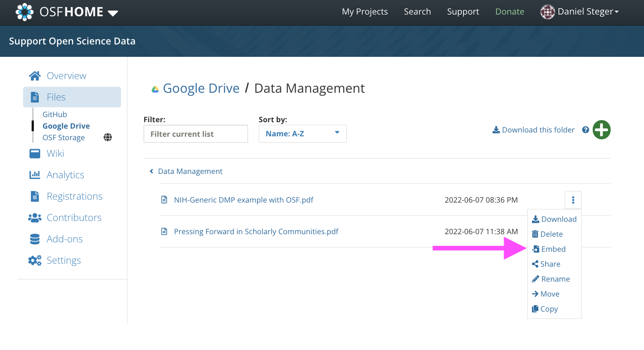
Task: Click the Wiki sidebar icon
Action: pyautogui.click(x=35, y=153)
